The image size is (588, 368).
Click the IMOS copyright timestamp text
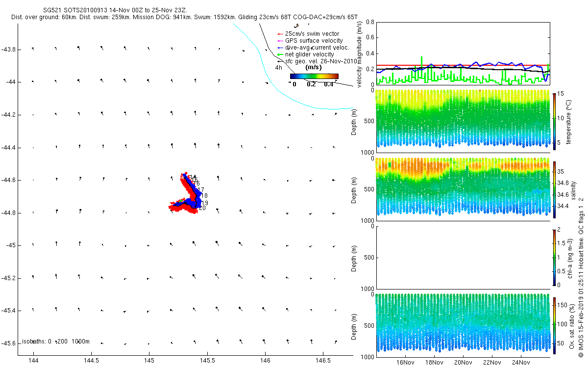point(581,277)
